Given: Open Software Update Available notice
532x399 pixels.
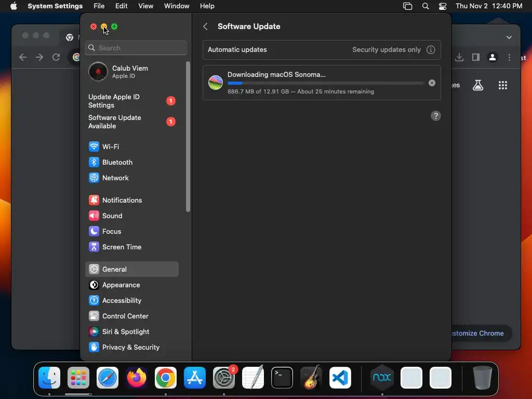Looking at the screenshot, I should [x=131, y=122].
